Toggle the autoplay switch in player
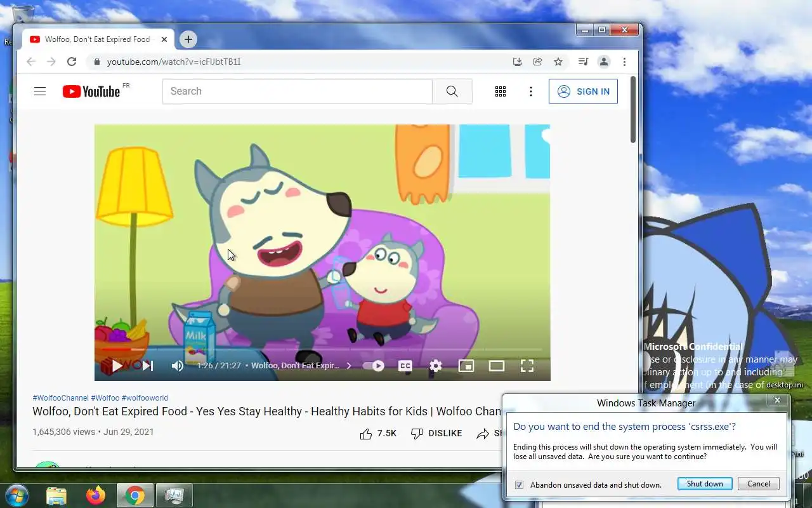The height and width of the screenshot is (508, 812). pyautogui.click(x=373, y=366)
